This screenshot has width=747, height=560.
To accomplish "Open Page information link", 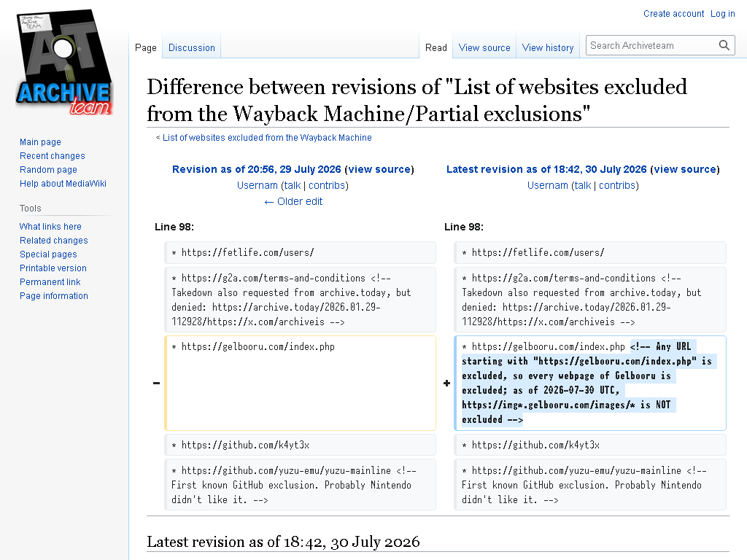I will [x=54, y=296].
